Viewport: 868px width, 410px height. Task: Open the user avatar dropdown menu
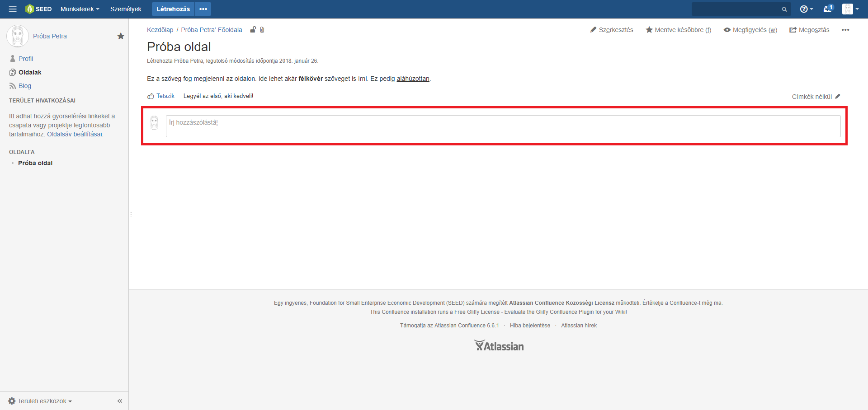click(x=850, y=9)
